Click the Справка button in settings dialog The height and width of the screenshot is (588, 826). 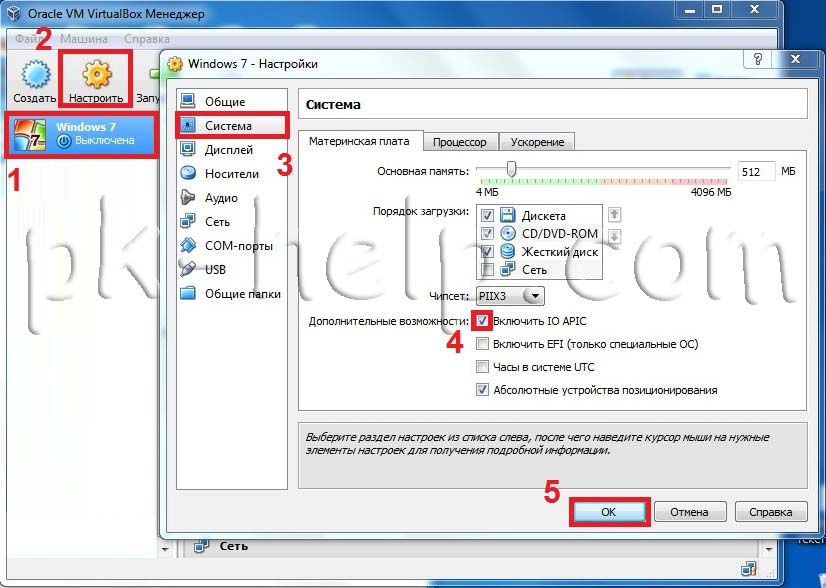(771, 512)
